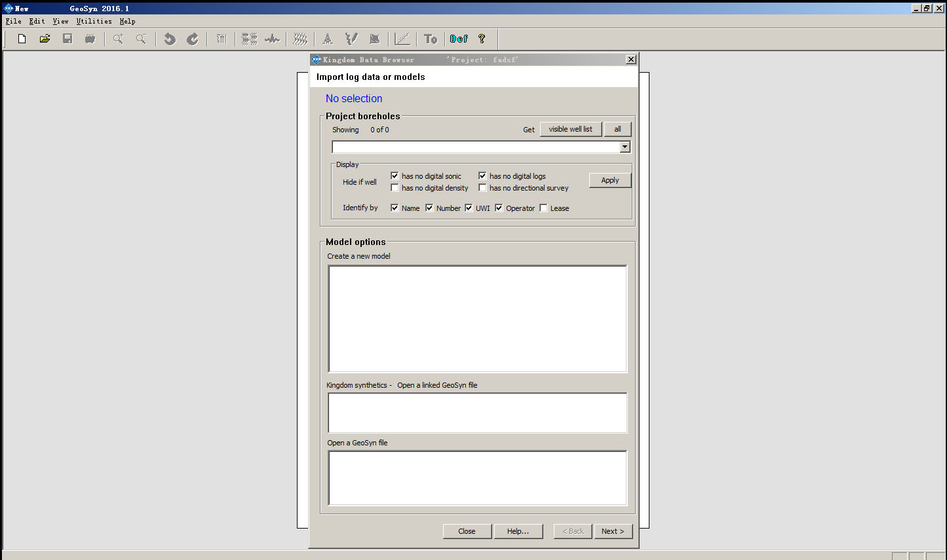The height and width of the screenshot is (560, 947).
Task: Open the Help menu
Action: [x=127, y=21]
